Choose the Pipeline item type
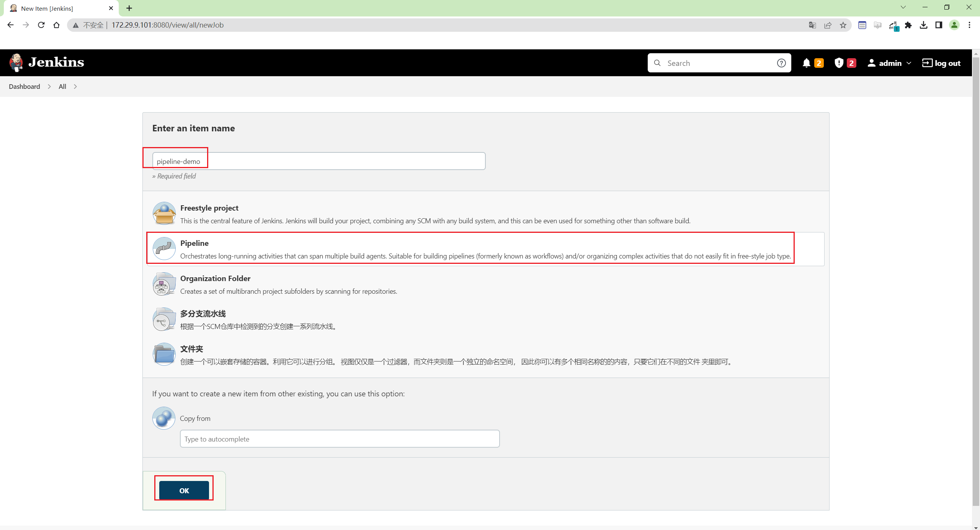 click(x=485, y=249)
